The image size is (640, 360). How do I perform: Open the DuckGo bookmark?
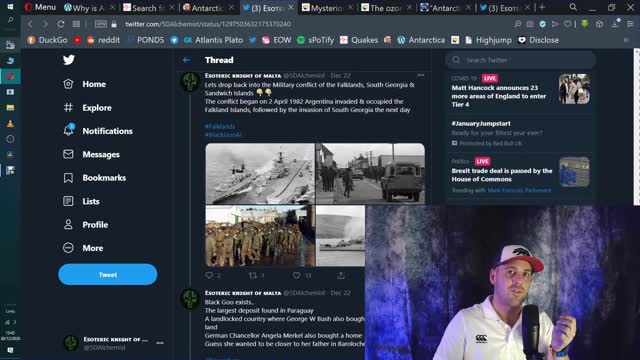coord(47,40)
